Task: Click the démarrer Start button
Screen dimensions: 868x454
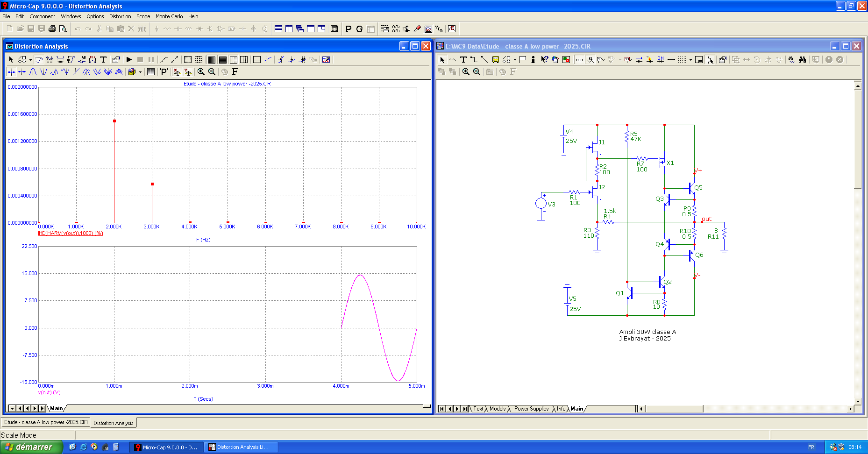Action: click(31, 447)
